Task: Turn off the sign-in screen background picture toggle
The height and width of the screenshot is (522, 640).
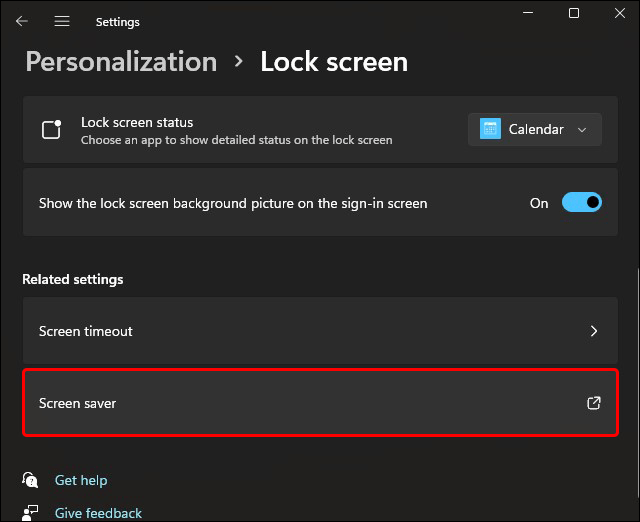Action: (581, 203)
